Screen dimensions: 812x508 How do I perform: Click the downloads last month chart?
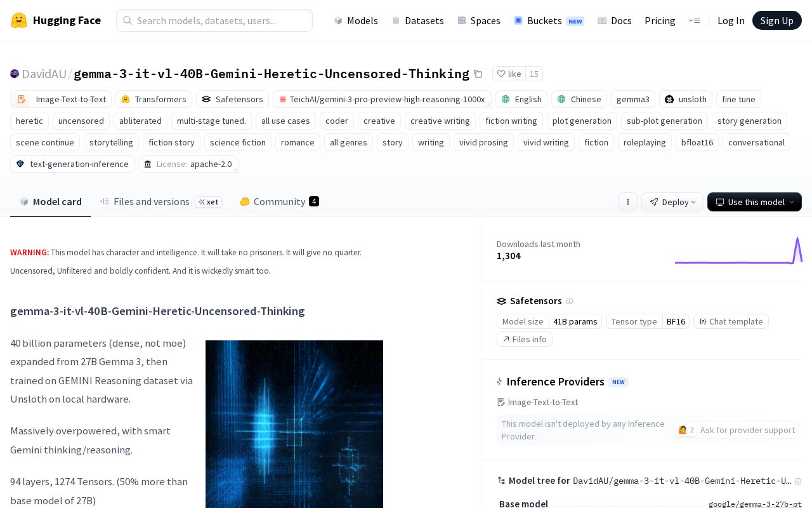pos(738,250)
